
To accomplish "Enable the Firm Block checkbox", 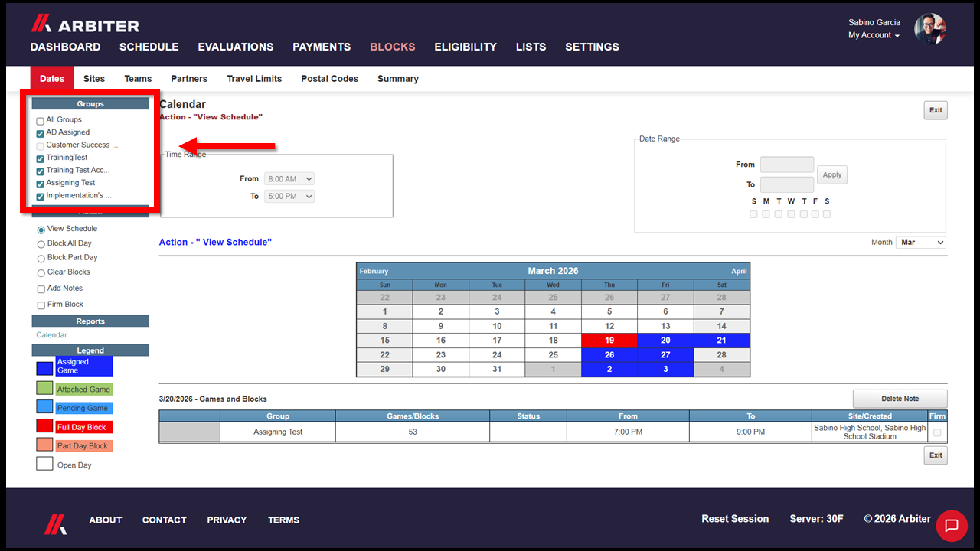I will tap(41, 305).
